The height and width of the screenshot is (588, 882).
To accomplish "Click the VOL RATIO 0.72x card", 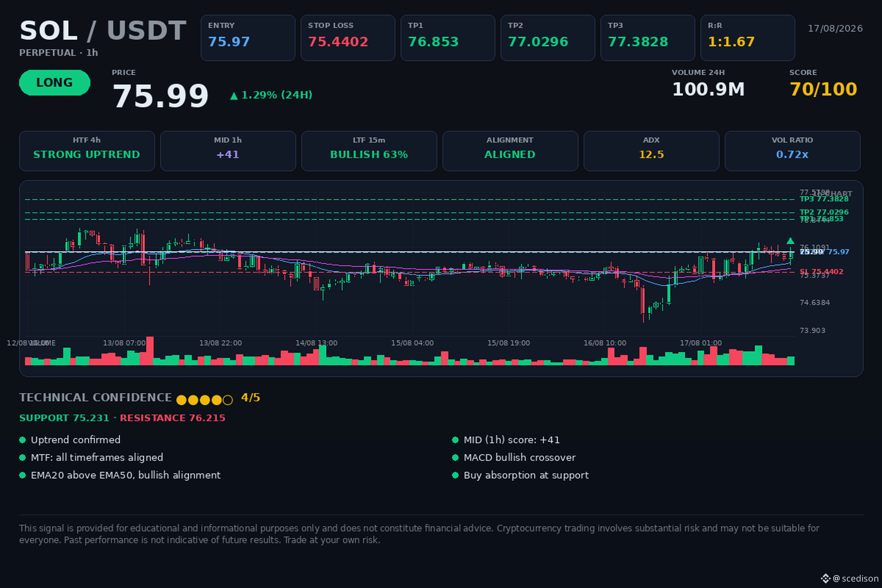I will 792,151.
